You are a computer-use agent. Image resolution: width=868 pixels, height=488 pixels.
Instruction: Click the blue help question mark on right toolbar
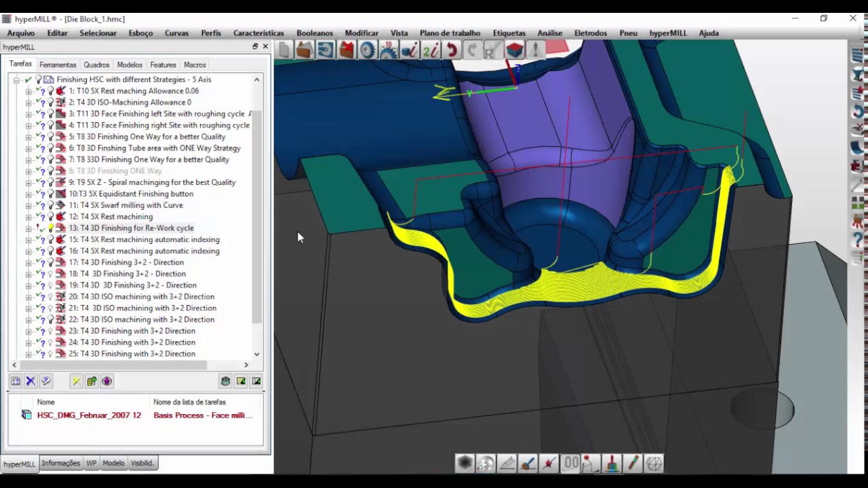click(857, 239)
